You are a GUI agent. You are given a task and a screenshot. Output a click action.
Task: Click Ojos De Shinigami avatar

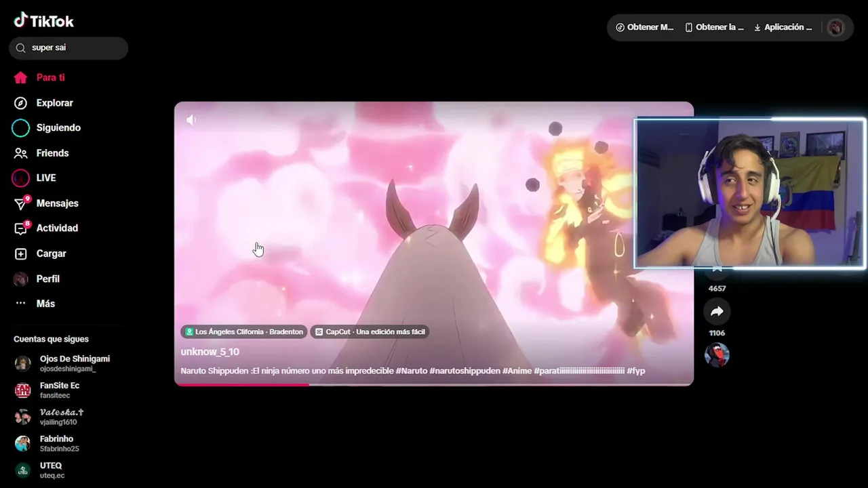coord(22,363)
